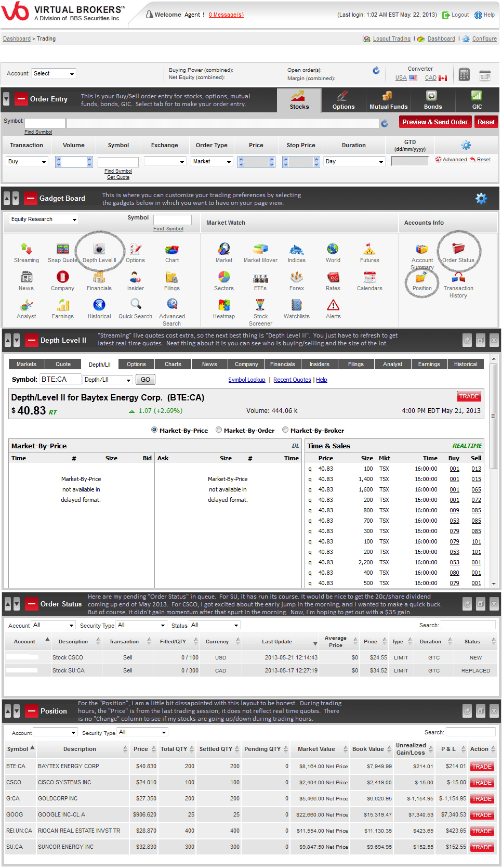Open the Transaction History icon

point(458,277)
